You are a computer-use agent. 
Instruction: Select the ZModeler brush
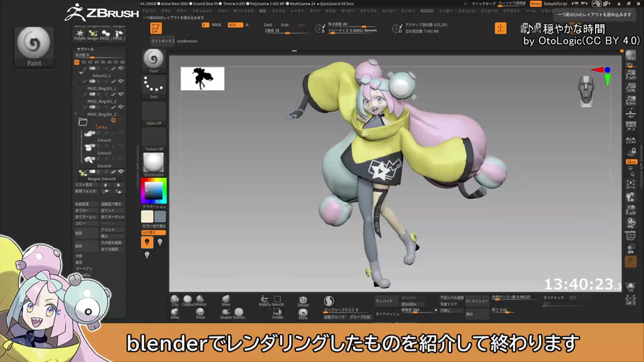click(303, 301)
